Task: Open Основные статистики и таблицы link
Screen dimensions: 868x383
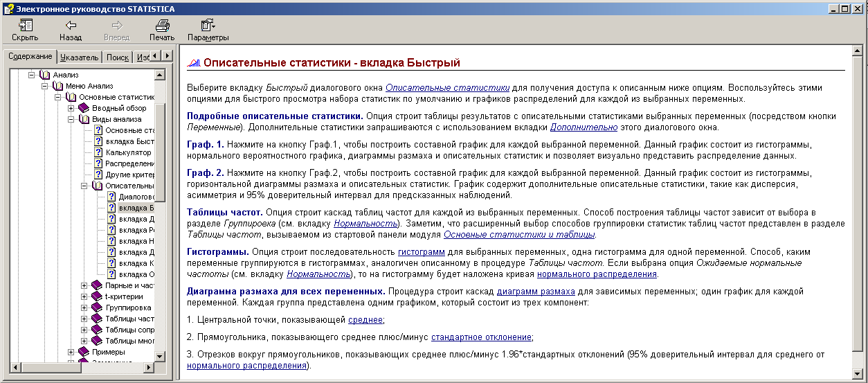Action: [520, 235]
